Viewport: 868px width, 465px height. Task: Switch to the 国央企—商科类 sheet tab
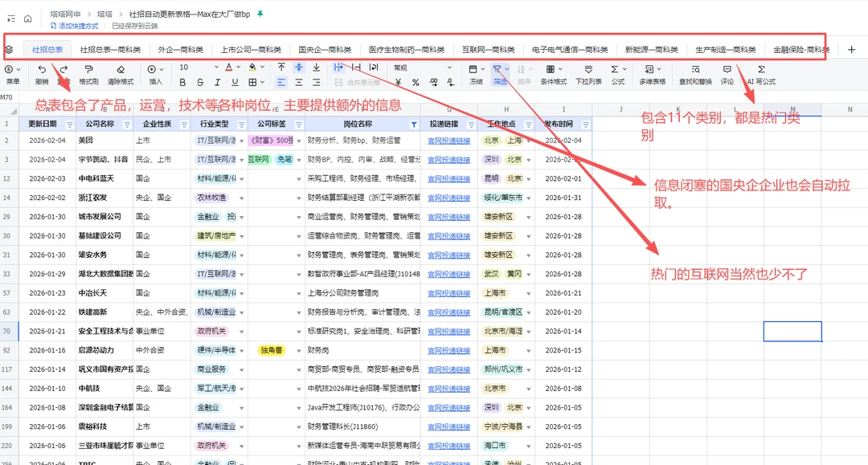click(324, 50)
